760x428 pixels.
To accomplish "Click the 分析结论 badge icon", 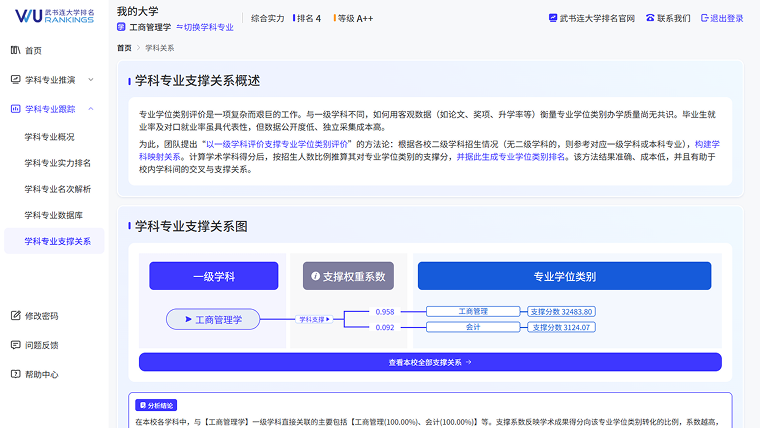I will click(x=143, y=405).
